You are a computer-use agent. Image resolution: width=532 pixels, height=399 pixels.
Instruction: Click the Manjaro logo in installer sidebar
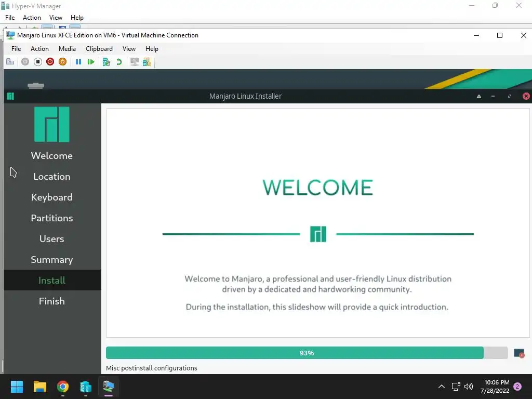click(x=52, y=124)
